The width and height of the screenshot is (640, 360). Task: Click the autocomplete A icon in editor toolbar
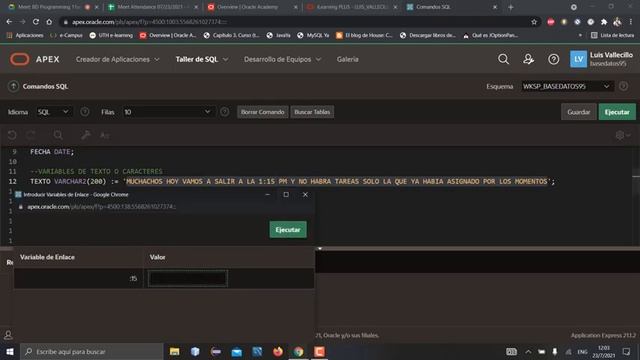point(104,135)
